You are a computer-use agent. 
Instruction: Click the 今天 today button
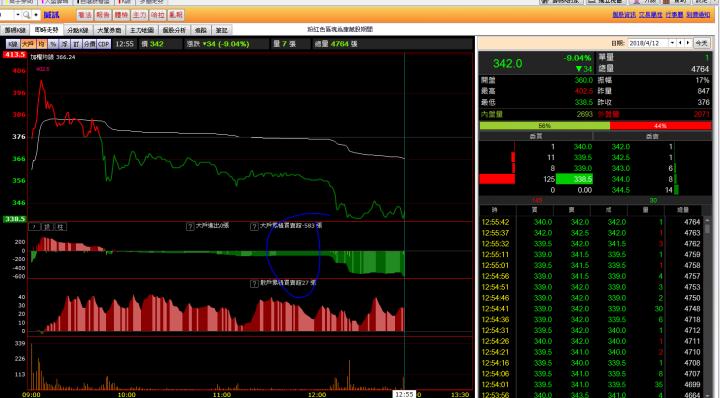[702, 43]
